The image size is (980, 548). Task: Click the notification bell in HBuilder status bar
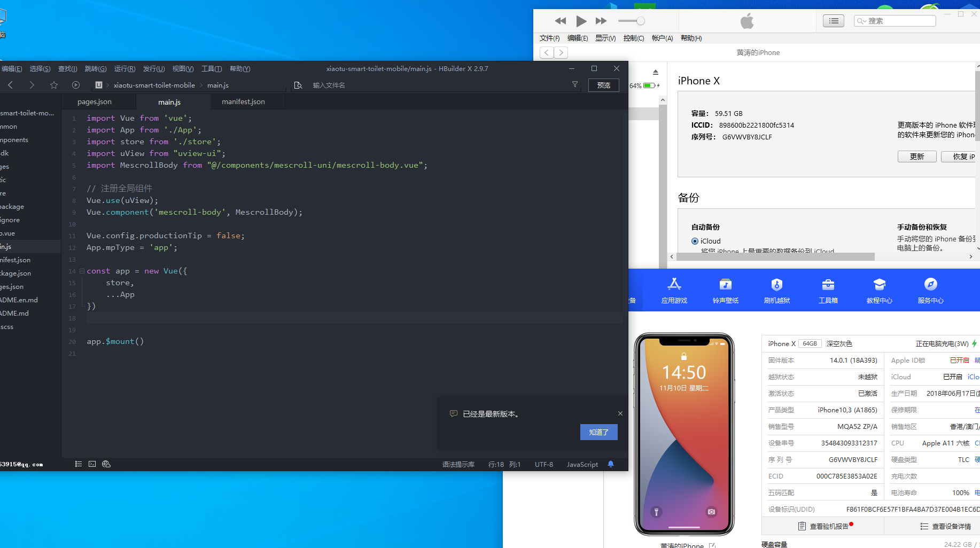(611, 464)
